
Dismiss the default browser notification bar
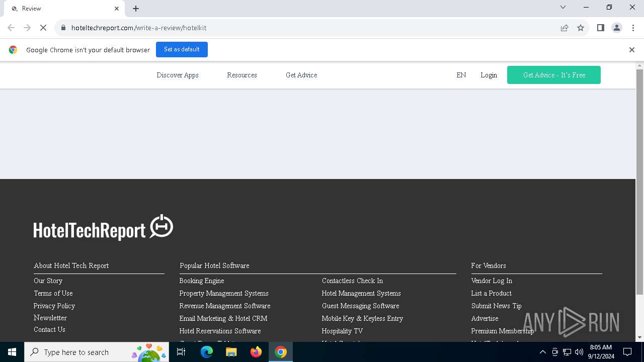click(x=632, y=50)
